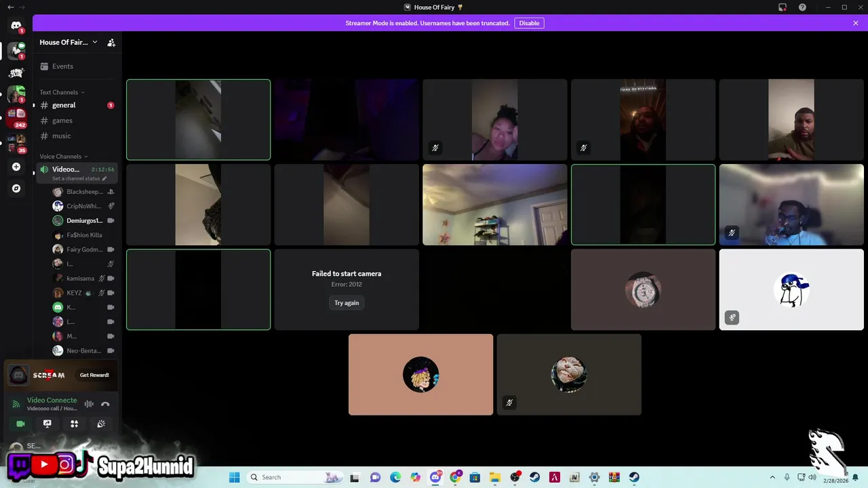Open Microsoft Edge from taskbar
The width and height of the screenshot is (868, 488).
click(395, 477)
